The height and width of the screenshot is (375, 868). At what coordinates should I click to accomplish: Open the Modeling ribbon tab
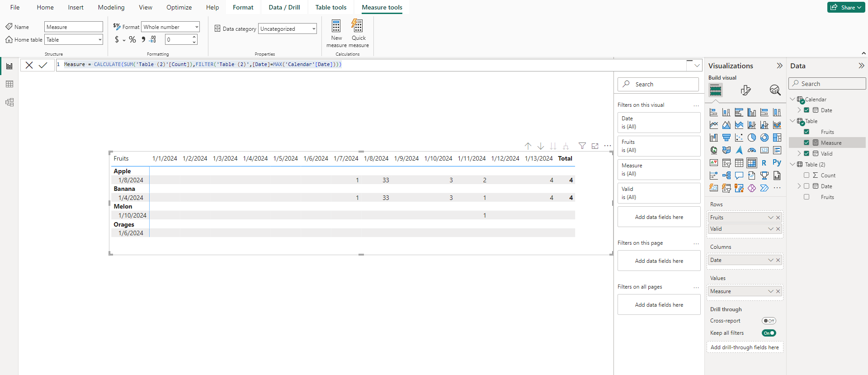coord(111,7)
